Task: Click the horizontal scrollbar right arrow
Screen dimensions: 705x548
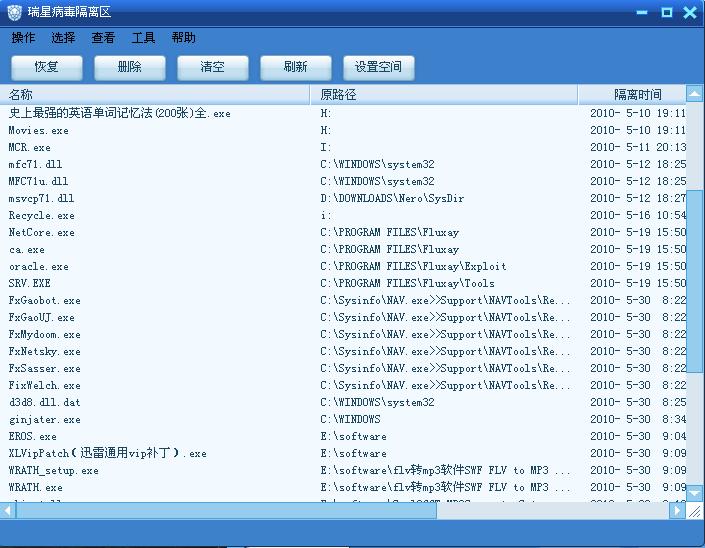Action: [x=677, y=510]
